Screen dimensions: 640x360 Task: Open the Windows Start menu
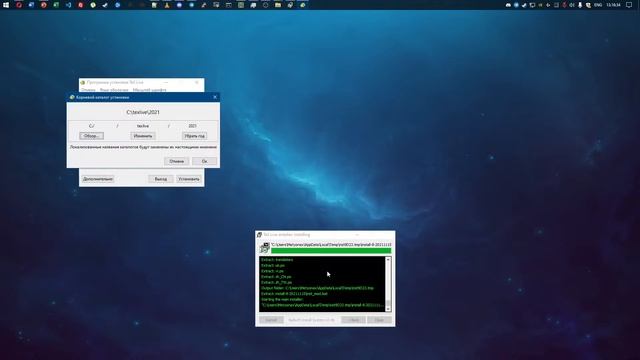[x=6, y=5]
